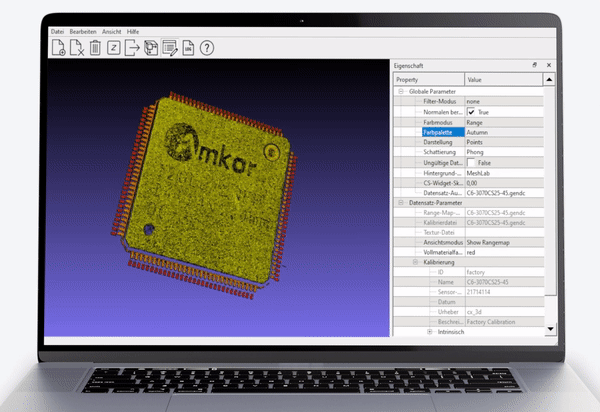Click Datensatz-Au... value C6-3070CS25-45.gendc
This screenshot has width=600, height=412.
tap(496, 193)
